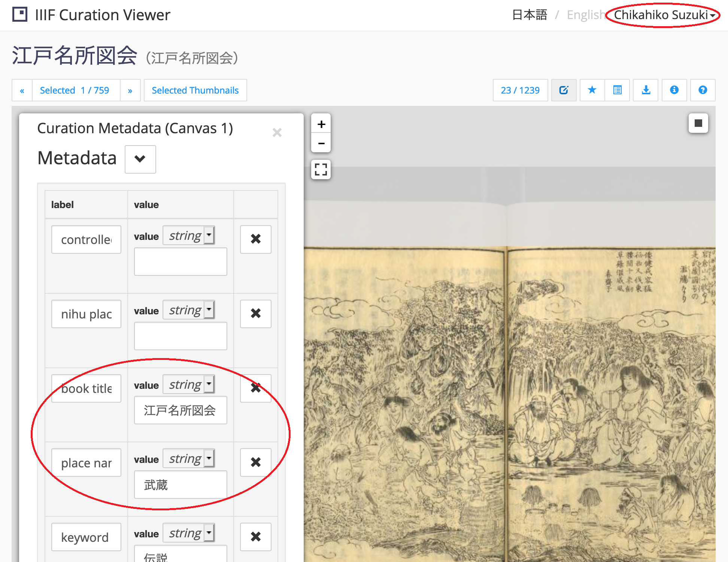The height and width of the screenshot is (562, 728).
Task: Click the Selected 1 / 759 button
Action: (76, 90)
